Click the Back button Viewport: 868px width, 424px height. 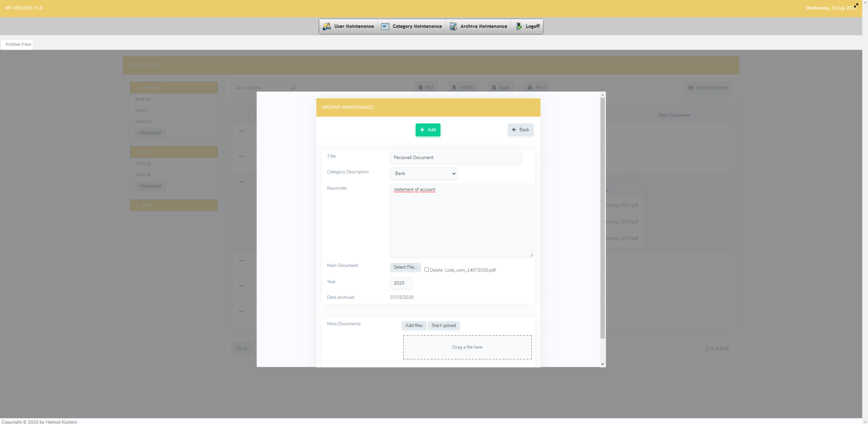(x=520, y=130)
